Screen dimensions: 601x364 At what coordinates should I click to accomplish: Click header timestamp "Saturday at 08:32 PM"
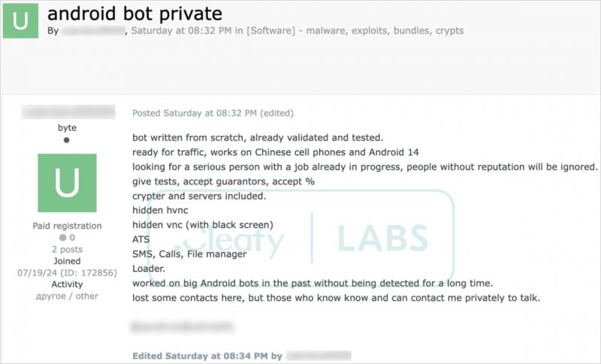coord(181,31)
